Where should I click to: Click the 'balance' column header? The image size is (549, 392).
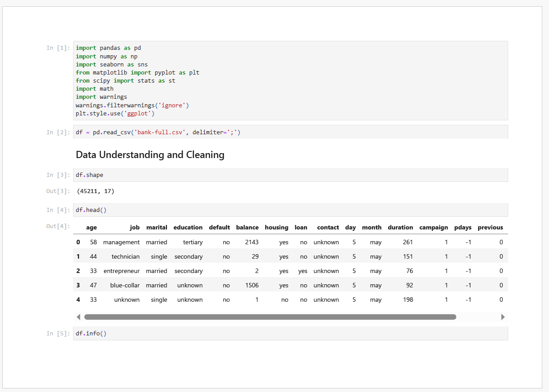[247, 228]
